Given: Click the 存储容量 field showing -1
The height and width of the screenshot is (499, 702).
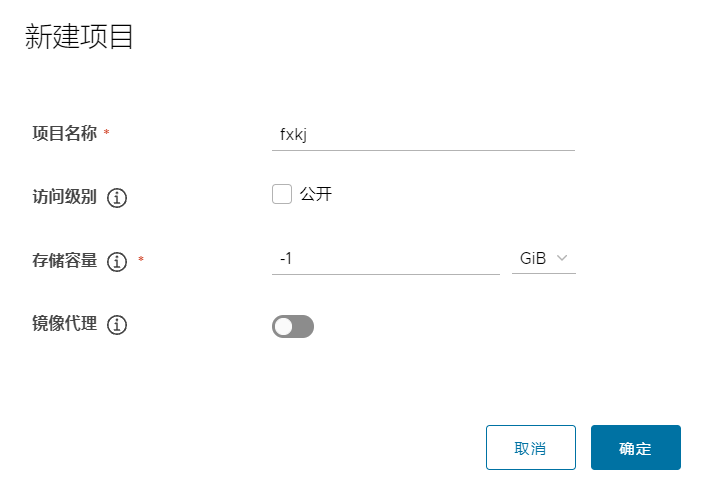Looking at the screenshot, I should (x=385, y=258).
